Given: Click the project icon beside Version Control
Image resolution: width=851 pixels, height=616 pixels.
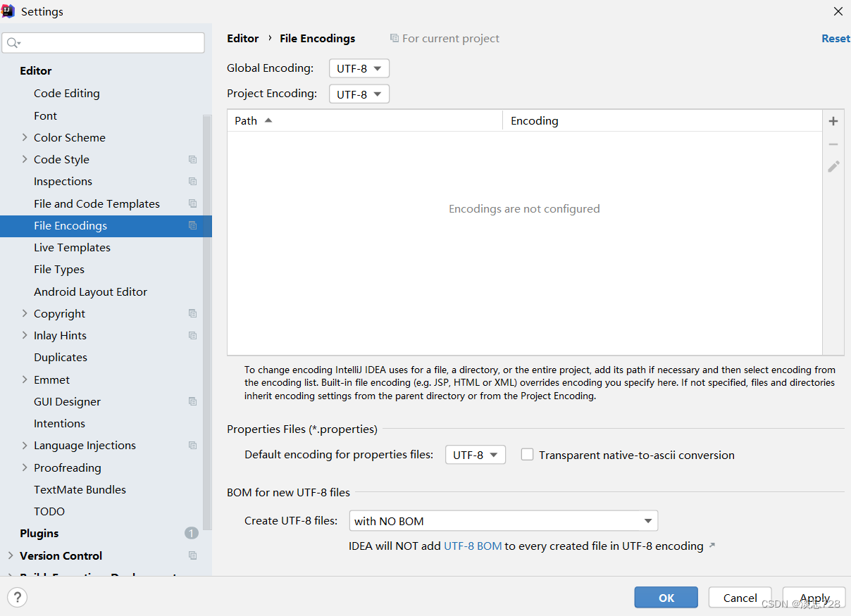Looking at the screenshot, I should coord(192,555).
